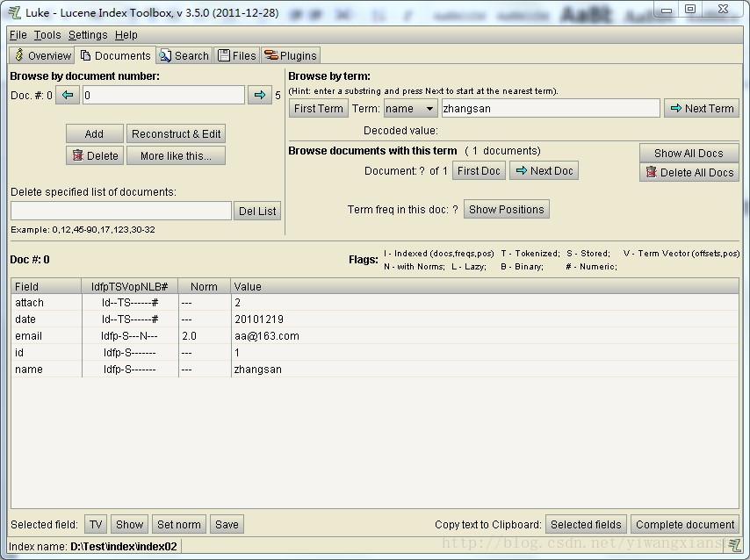The image size is (750, 560).
Task: Select the name field row
Action: (x=375, y=370)
